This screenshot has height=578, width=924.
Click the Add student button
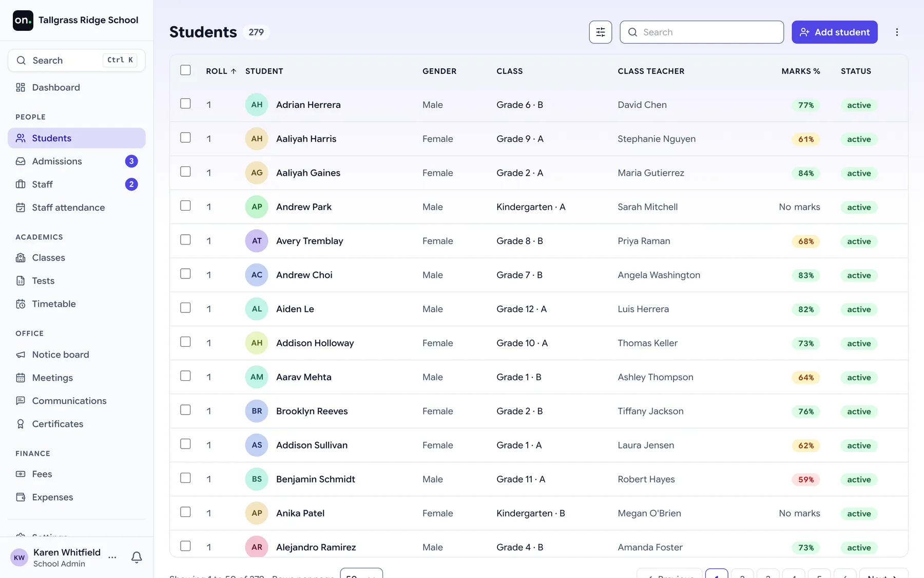coord(834,32)
